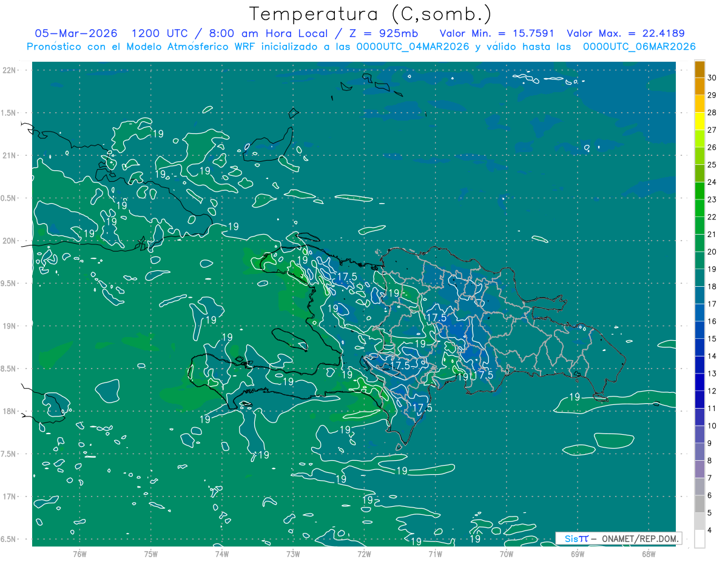Click the colorbar scale label '20'
Image resolution: width=728 pixels, height=562 pixels.
point(712,252)
